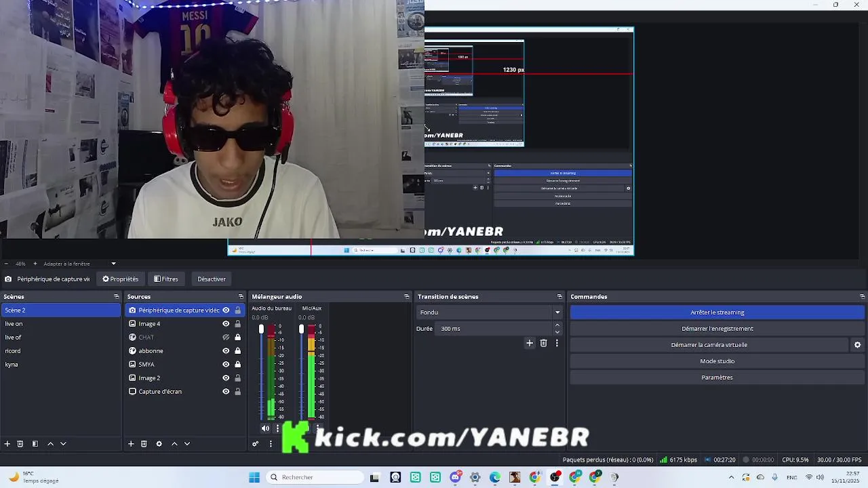868x488 pixels.
Task: Lock the Image 4 source
Action: (x=237, y=324)
